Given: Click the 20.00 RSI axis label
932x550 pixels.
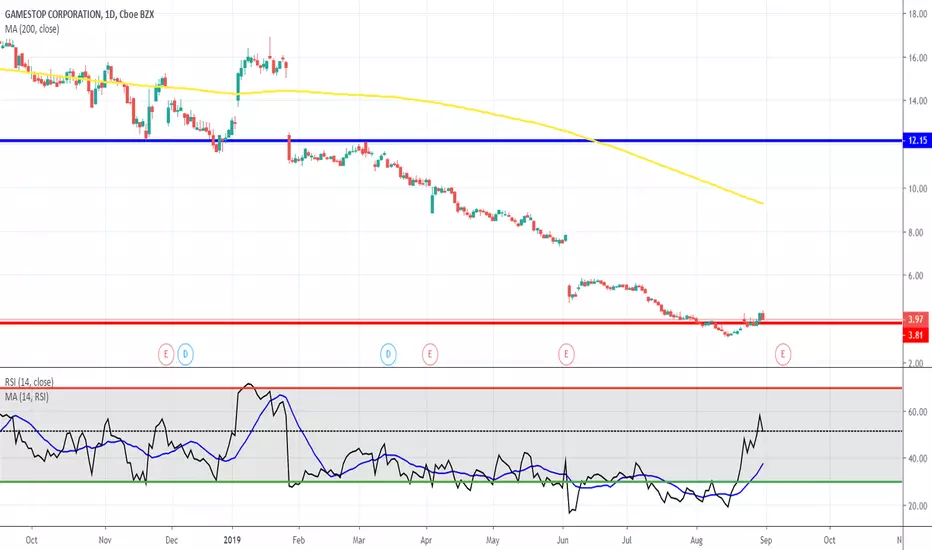Looking at the screenshot, I should pos(917,506).
